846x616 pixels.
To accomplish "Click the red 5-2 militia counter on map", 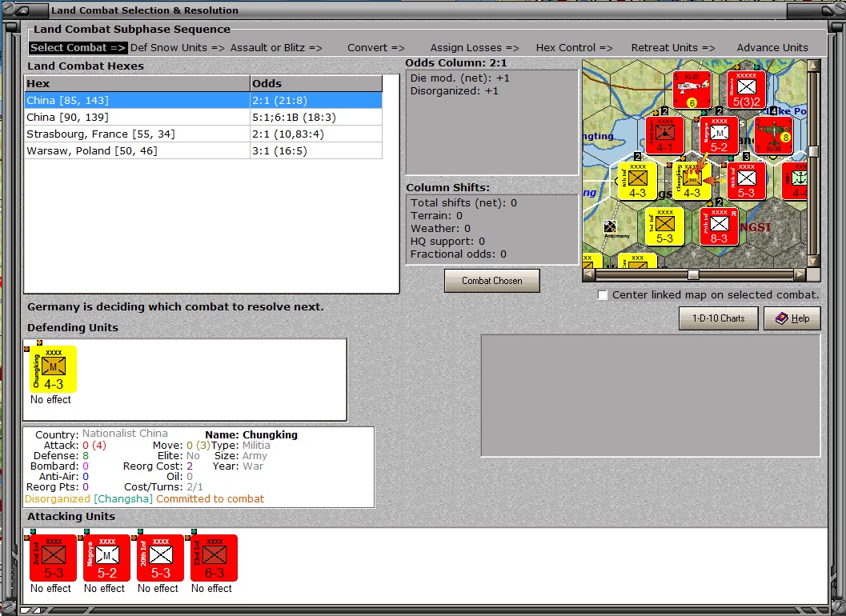I will (720, 135).
